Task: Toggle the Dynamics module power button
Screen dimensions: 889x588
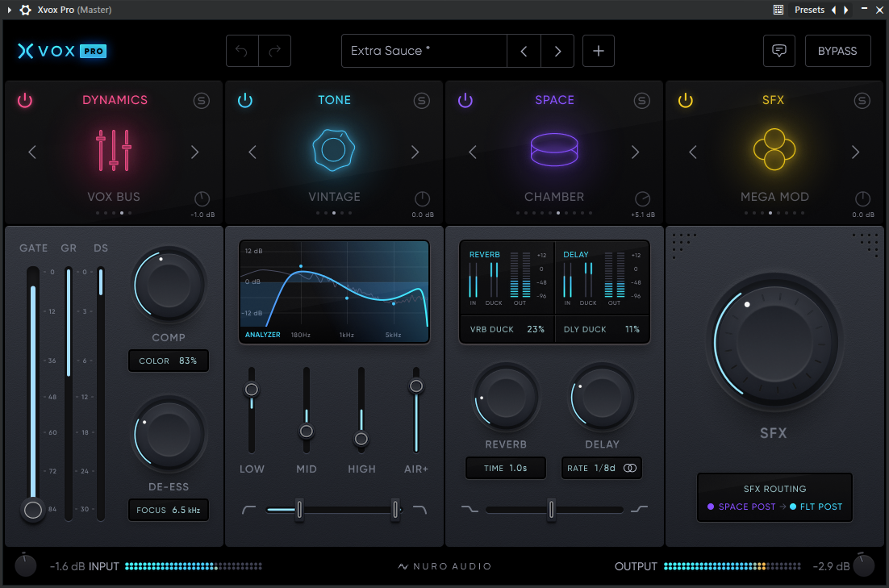Action: coord(25,101)
